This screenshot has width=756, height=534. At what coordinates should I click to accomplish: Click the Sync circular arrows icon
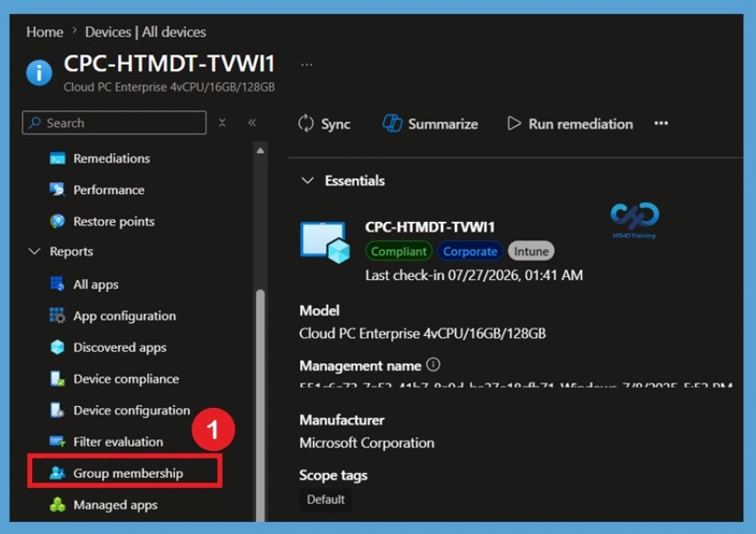pos(306,124)
